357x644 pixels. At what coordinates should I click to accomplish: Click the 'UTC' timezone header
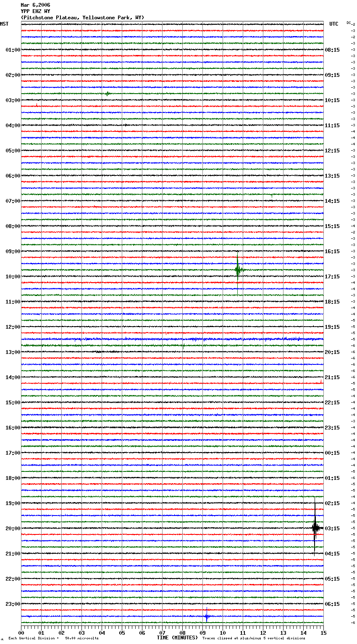[x=334, y=24]
